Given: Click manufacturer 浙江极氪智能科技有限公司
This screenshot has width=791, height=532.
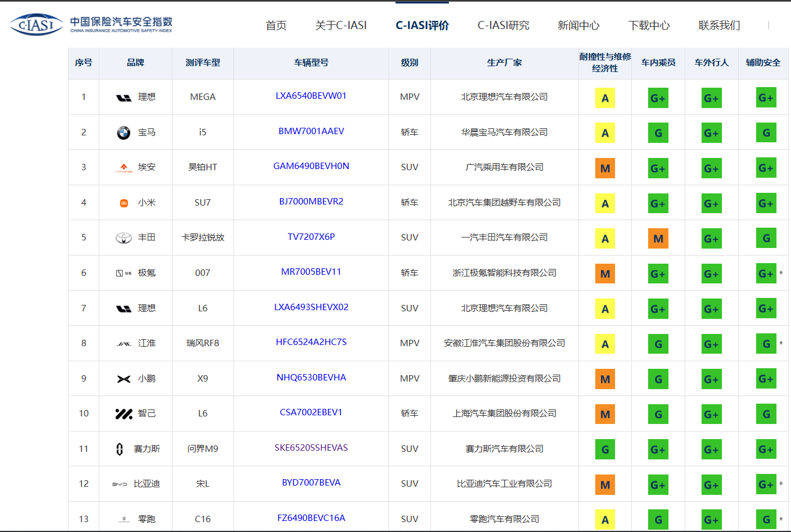Looking at the screenshot, I should coord(505,273).
